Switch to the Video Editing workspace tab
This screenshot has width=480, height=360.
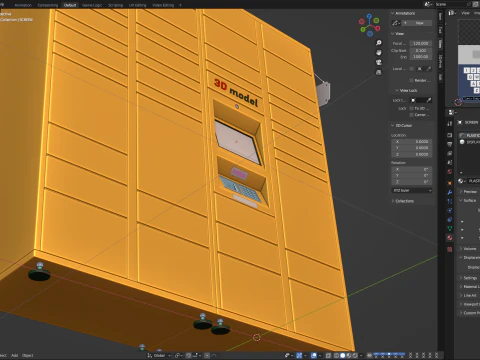coord(163,5)
